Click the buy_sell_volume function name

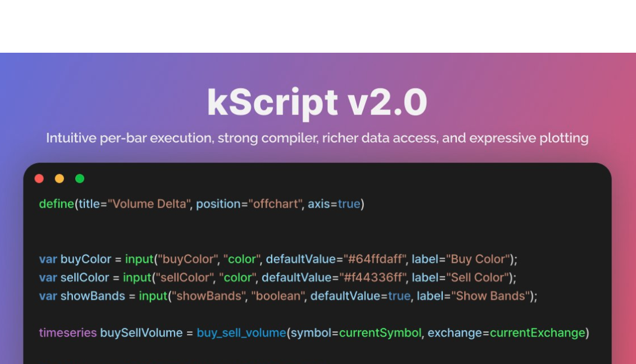tap(241, 333)
